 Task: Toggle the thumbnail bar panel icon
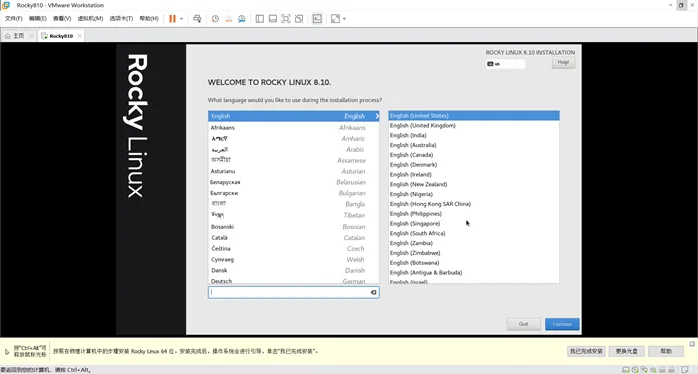click(273, 19)
